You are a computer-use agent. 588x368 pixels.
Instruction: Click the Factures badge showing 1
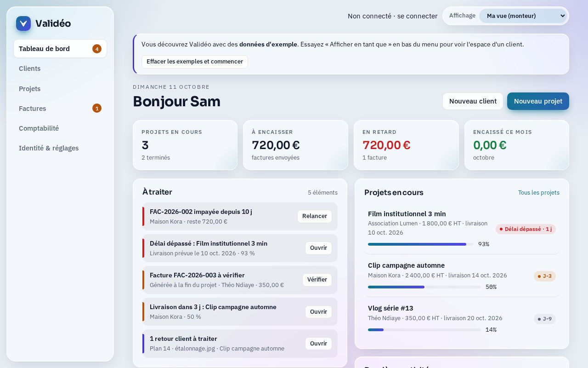click(x=97, y=109)
